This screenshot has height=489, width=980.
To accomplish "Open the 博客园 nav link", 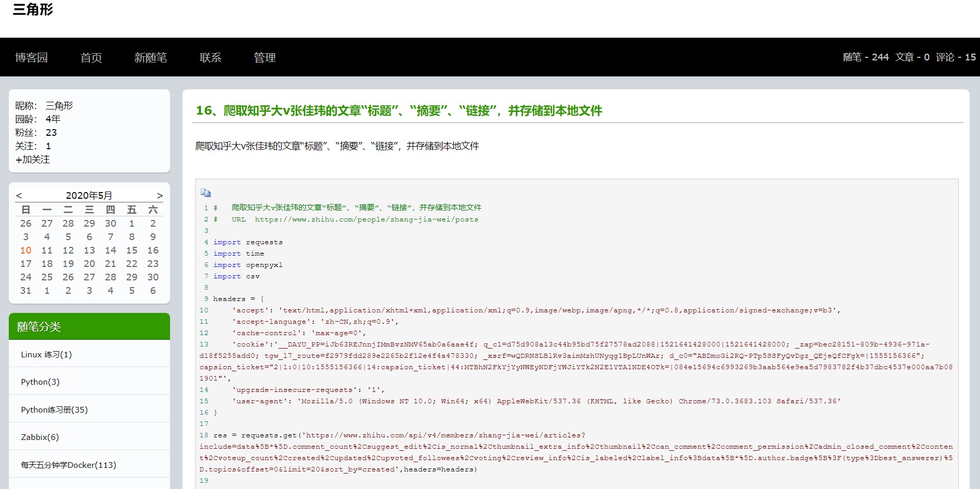I will [x=32, y=57].
